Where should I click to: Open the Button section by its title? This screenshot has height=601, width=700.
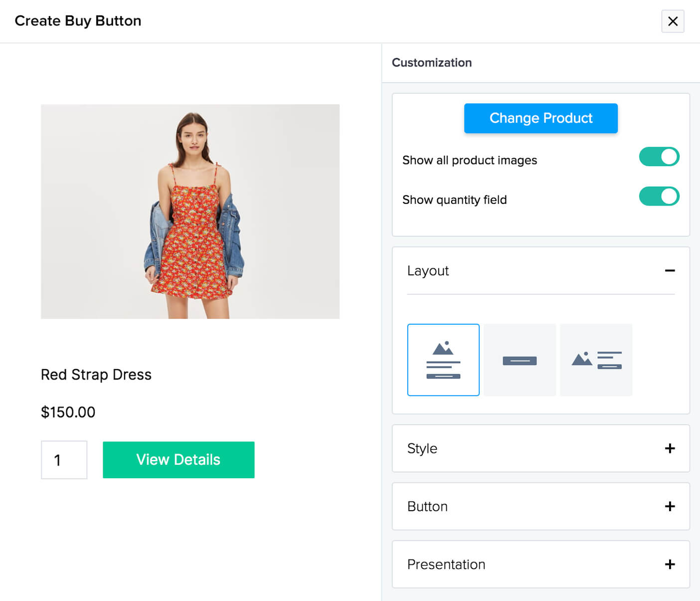click(427, 506)
